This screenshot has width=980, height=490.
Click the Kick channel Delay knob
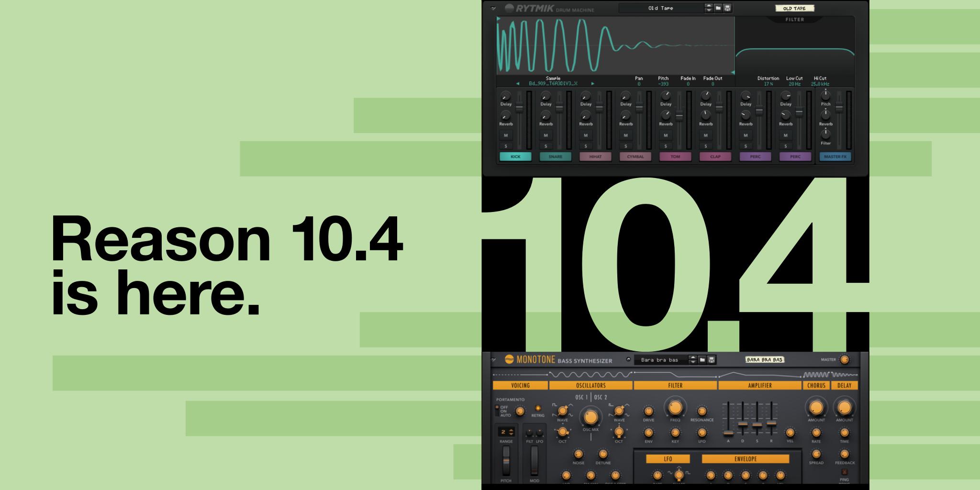(x=505, y=96)
